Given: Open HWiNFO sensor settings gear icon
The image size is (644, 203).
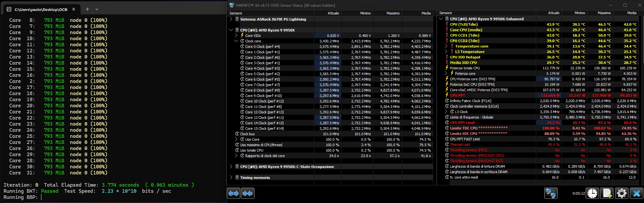Looking at the screenshot, I should (622, 193).
